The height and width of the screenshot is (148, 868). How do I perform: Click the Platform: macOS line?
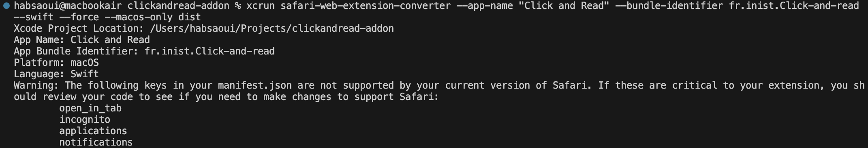[x=56, y=63]
